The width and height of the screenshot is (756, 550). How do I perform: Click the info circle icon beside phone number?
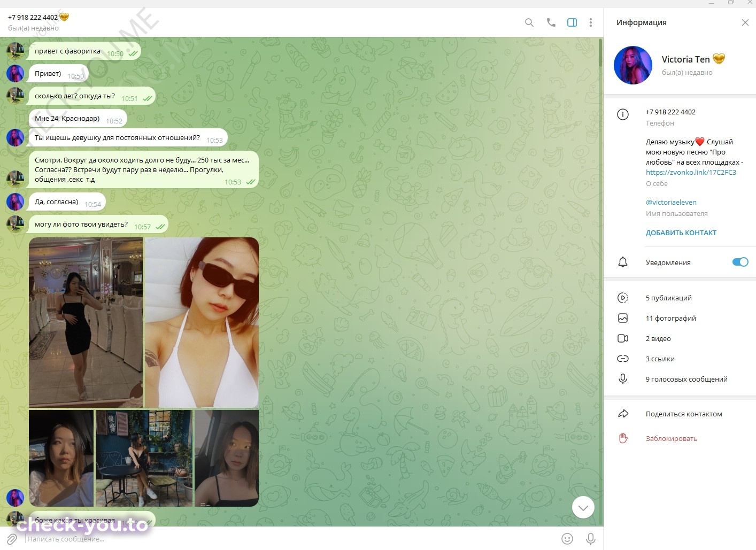tap(623, 114)
